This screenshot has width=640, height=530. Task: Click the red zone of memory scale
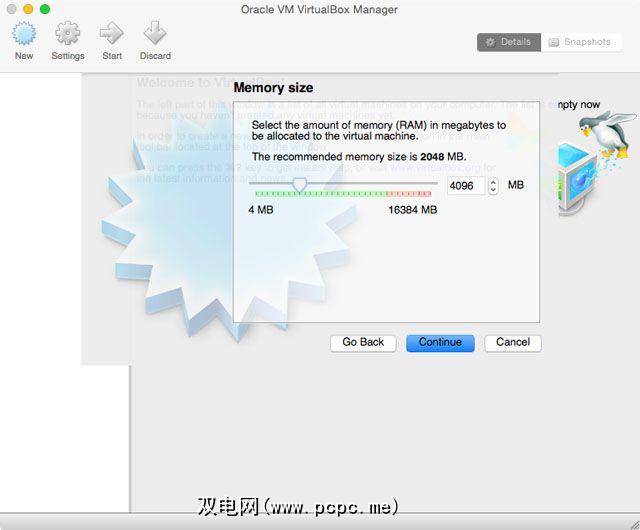coord(409,194)
